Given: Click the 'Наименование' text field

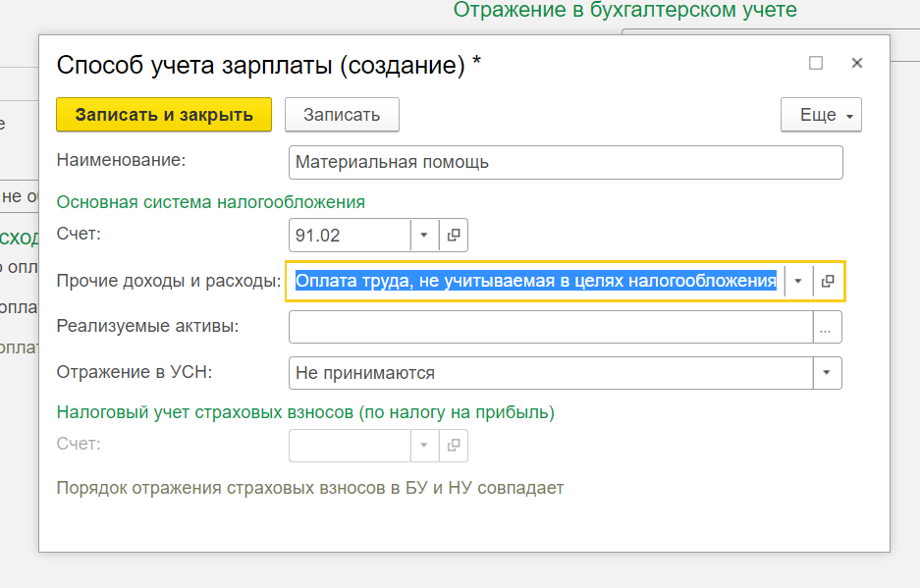Looking at the screenshot, I should pos(566,163).
